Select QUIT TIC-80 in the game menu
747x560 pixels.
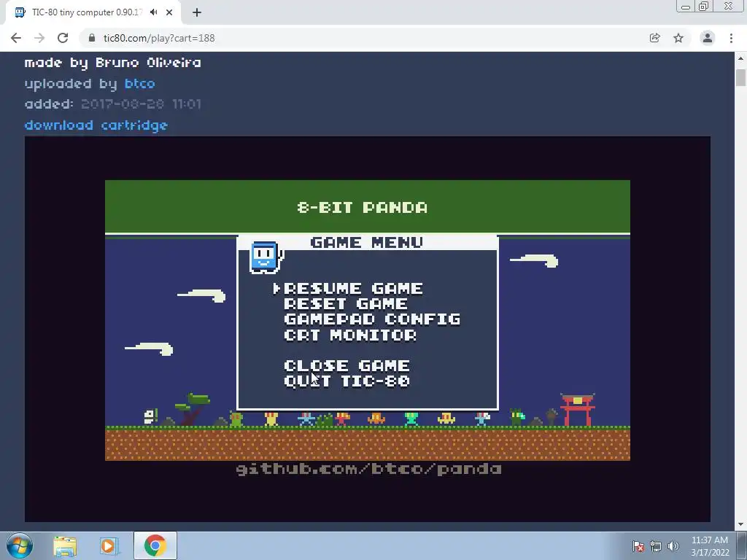tap(347, 381)
